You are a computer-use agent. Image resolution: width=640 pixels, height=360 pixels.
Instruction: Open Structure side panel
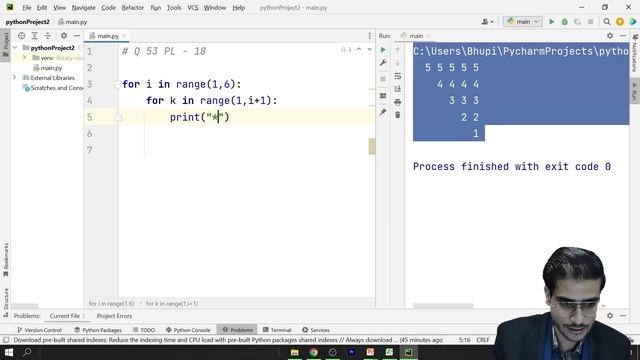click(x=6, y=302)
